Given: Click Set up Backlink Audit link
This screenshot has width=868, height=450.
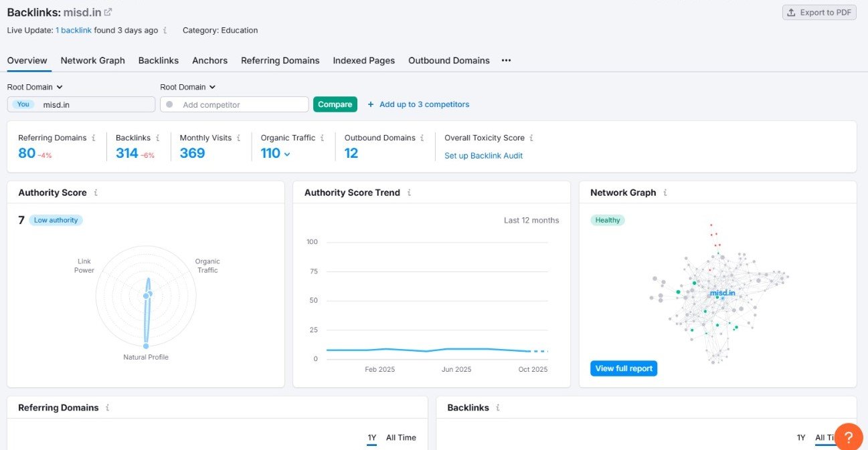Looking at the screenshot, I should click(x=483, y=156).
